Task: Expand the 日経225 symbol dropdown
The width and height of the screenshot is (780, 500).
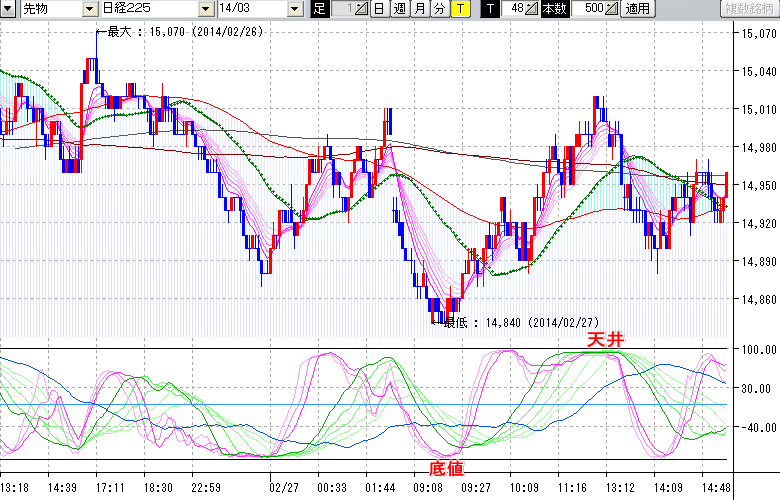Action: (206, 9)
